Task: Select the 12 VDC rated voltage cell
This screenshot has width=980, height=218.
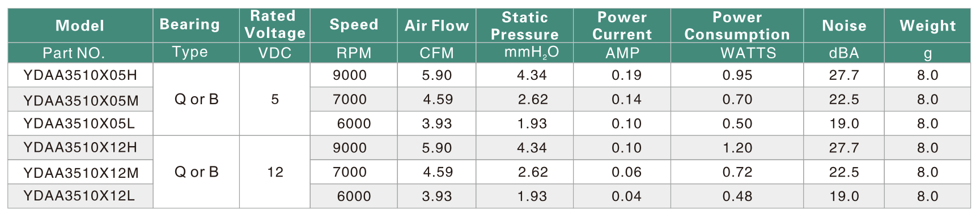Action: click(x=275, y=172)
